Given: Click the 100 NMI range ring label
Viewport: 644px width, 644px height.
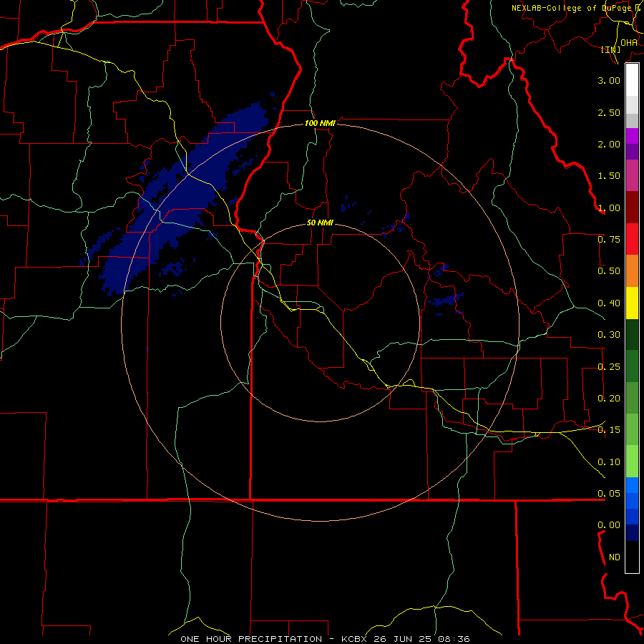Looking at the screenshot, I should coord(320,123).
